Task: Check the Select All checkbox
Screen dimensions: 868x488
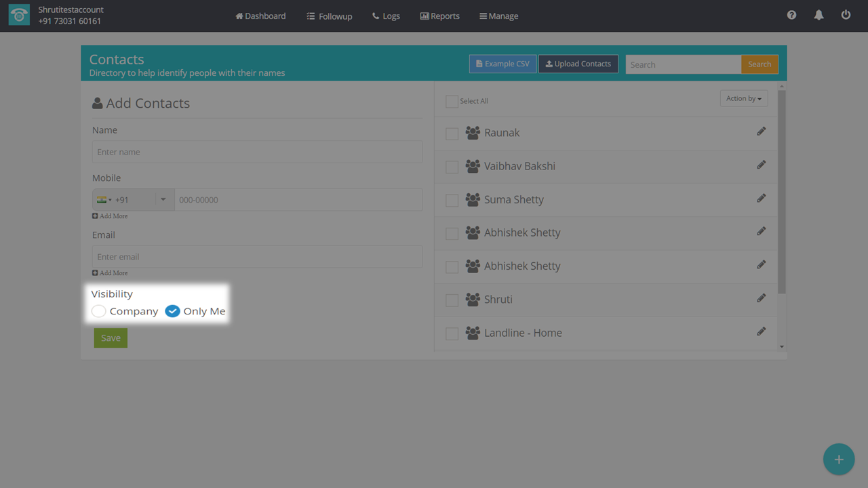Action: 452,102
